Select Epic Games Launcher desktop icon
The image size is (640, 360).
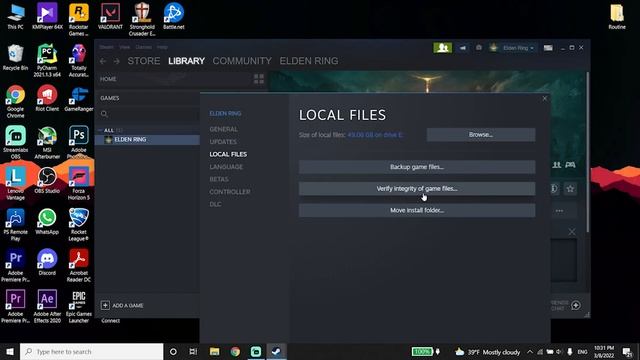click(79, 307)
